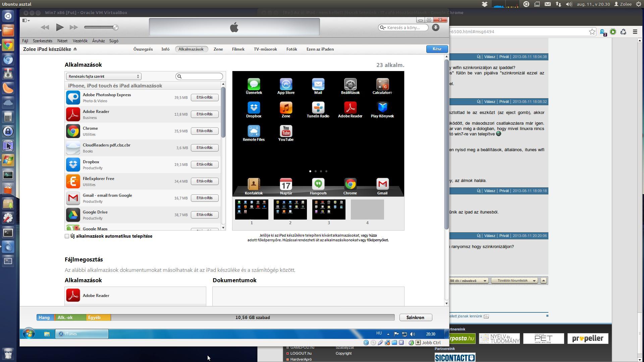This screenshot has width=644, height=362.
Task: Click Hang segment in capacity bar
Action: 45,317
